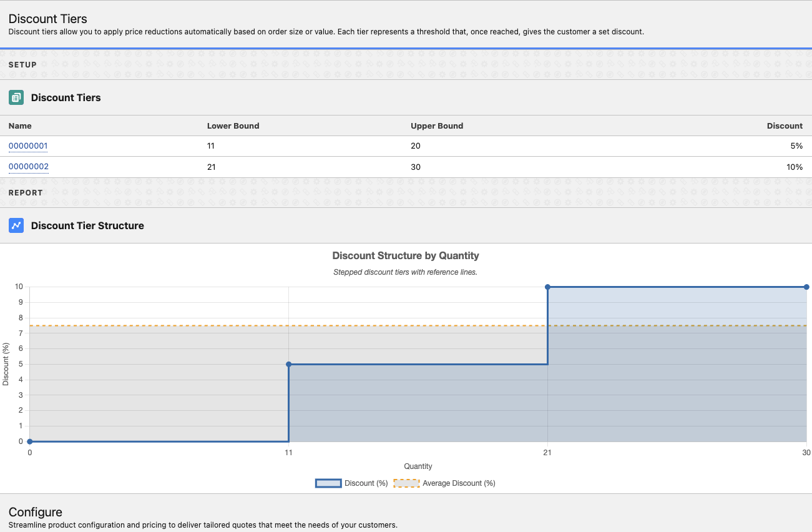Click the Upper Bound column header
Viewport: 812px width, 532px height.
(x=437, y=126)
